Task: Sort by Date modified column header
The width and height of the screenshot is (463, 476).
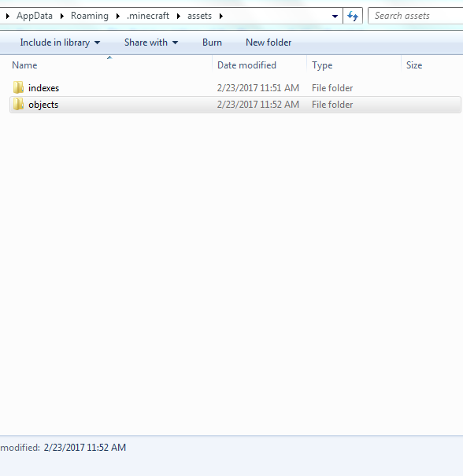Action: (x=259, y=65)
